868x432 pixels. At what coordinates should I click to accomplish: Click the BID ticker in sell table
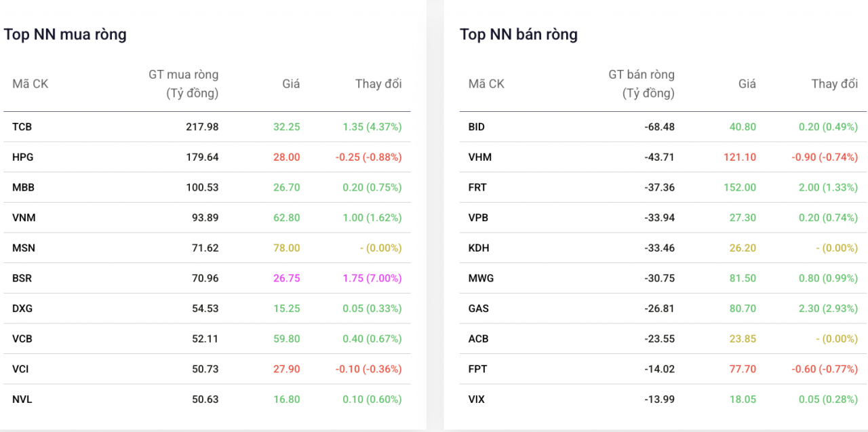(476, 126)
